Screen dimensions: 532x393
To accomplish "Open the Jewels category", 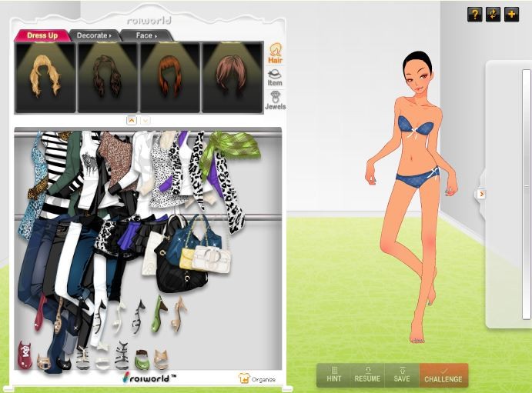I will tap(275, 101).
